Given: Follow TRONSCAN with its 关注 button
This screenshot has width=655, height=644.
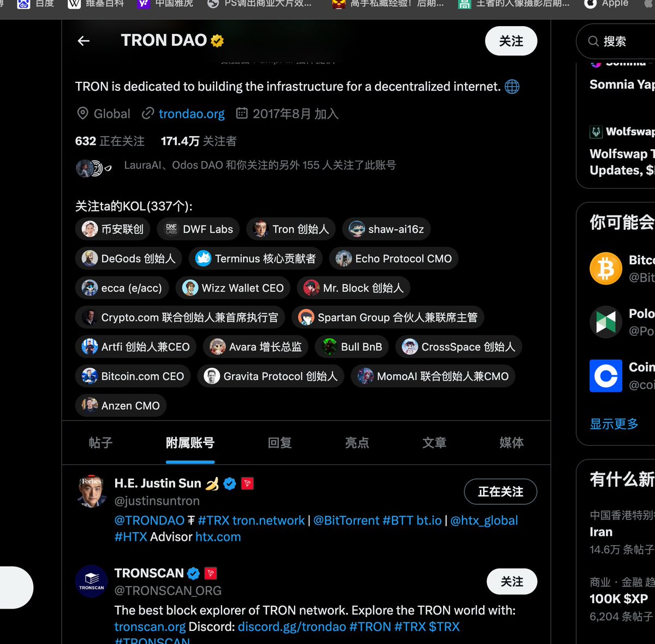Looking at the screenshot, I should click(512, 582).
